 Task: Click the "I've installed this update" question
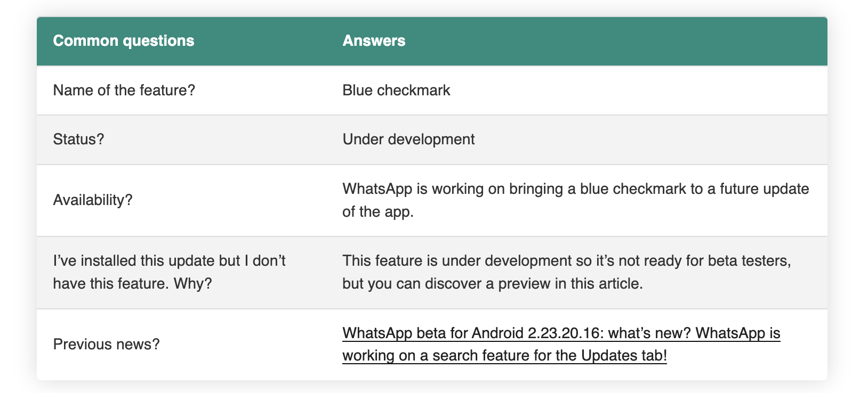click(169, 261)
